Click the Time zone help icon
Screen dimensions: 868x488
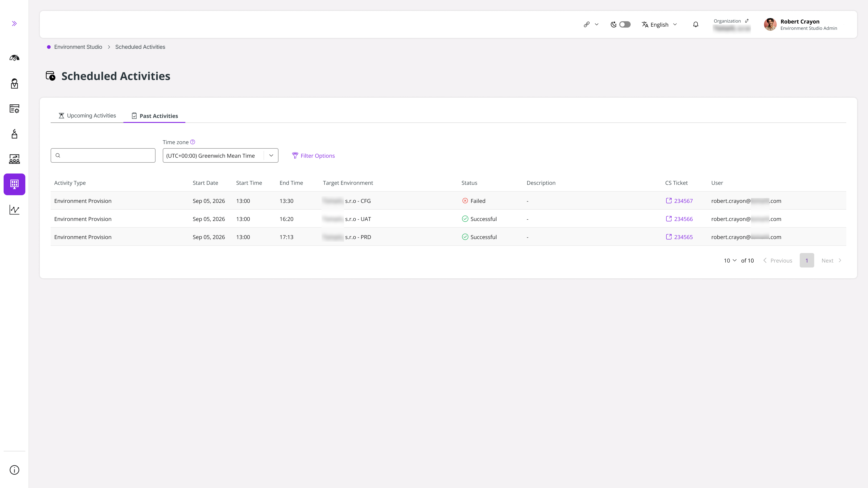pyautogui.click(x=193, y=142)
